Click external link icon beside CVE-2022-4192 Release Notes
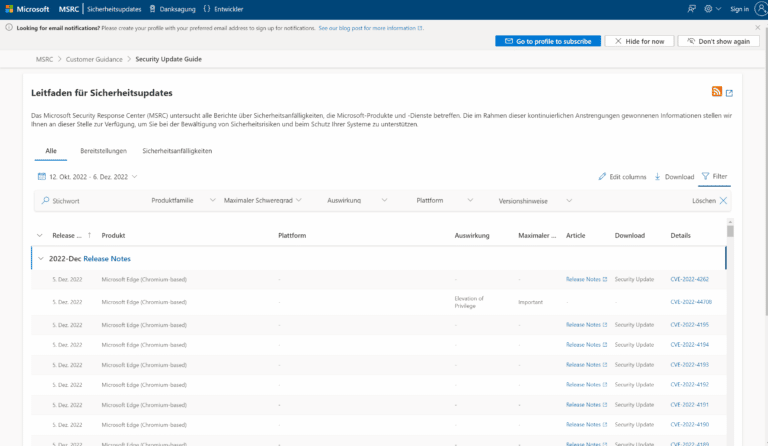Image resolution: width=768 pixels, height=446 pixels. pyautogui.click(x=605, y=385)
